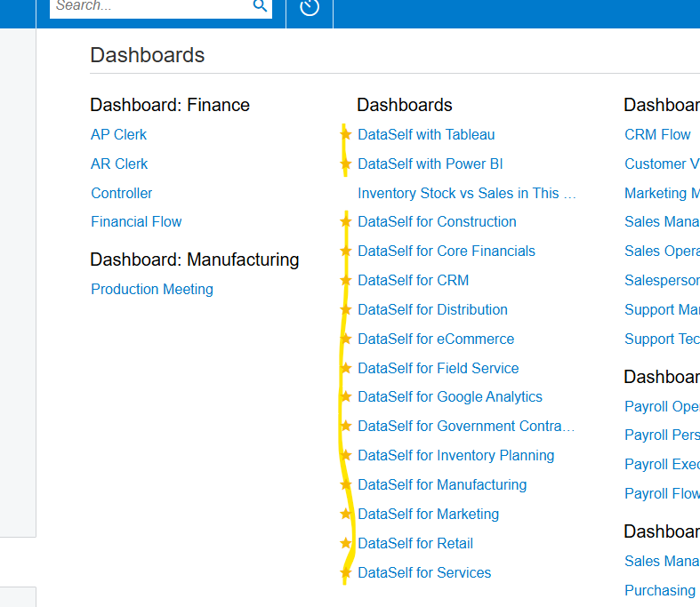Click star beside DataSelf for Field Service

coord(346,368)
